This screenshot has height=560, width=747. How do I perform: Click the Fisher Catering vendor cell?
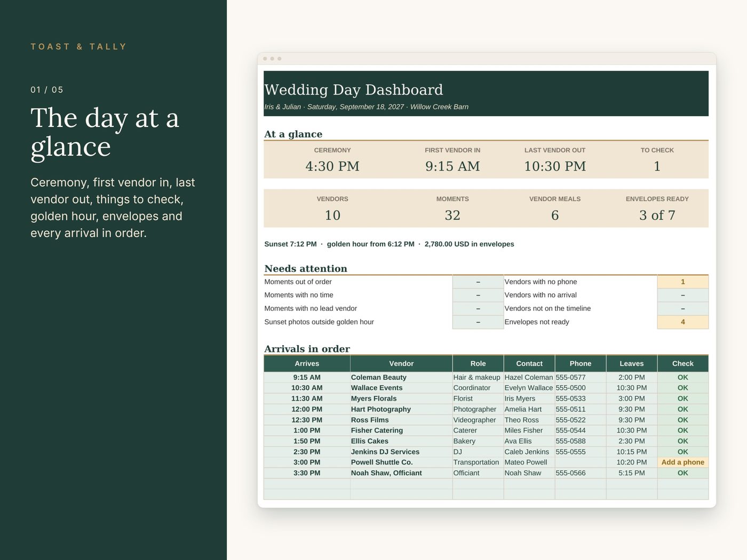click(x=401, y=431)
